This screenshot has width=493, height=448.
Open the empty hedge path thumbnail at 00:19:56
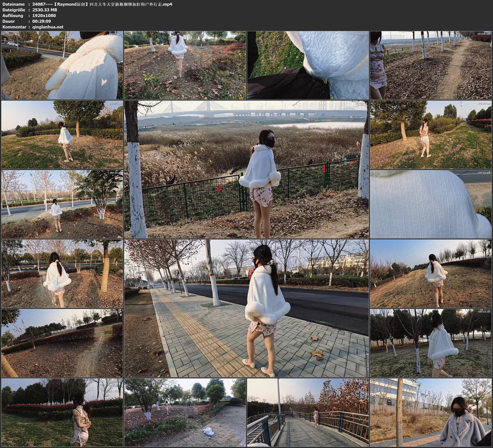[x=62, y=343]
